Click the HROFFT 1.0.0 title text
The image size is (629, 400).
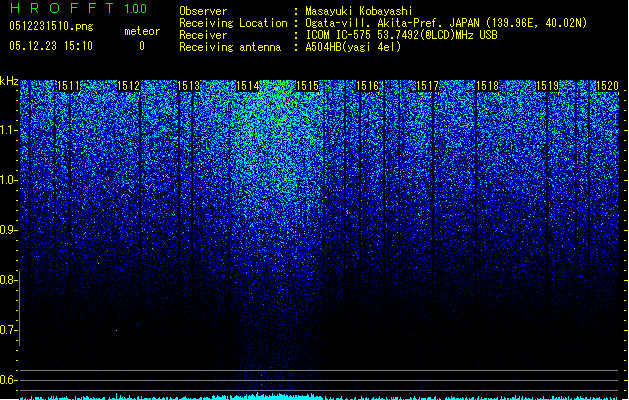pyautogui.click(x=78, y=8)
